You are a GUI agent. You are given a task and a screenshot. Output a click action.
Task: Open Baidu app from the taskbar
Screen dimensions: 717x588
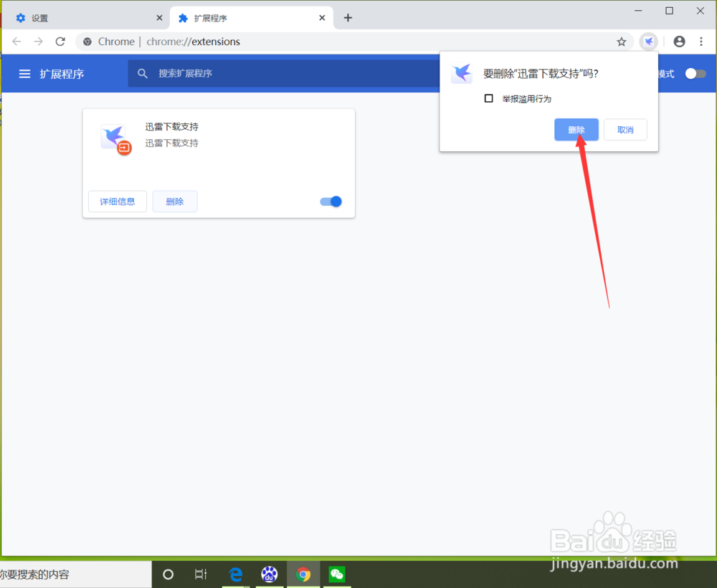tap(270, 574)
